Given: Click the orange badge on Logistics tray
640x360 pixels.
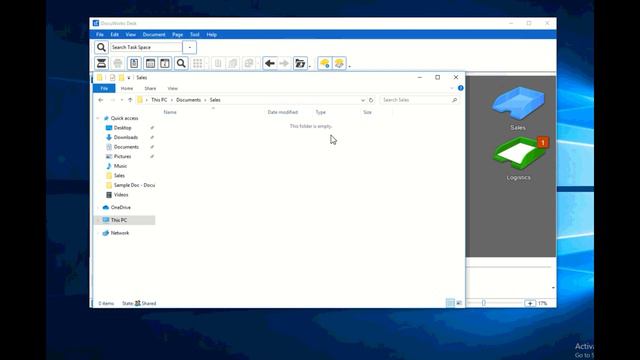Looking at the screenshot, I should tap(543, 142).
